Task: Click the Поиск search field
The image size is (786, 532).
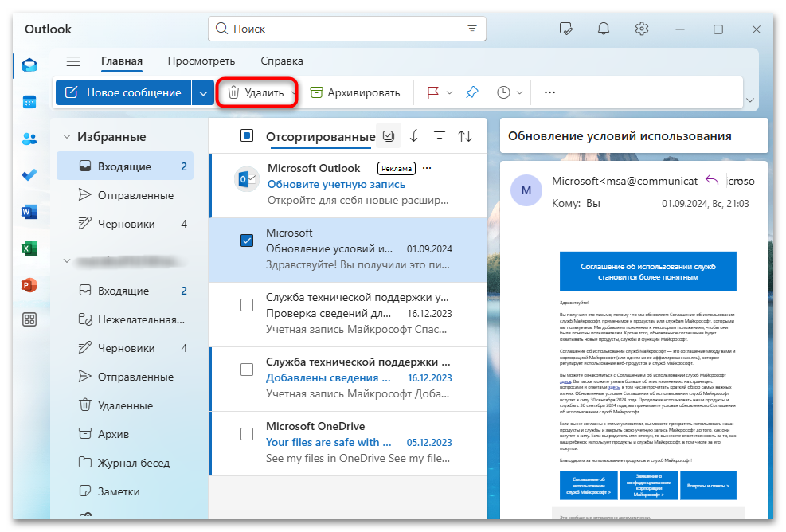Action: point(347,29)
